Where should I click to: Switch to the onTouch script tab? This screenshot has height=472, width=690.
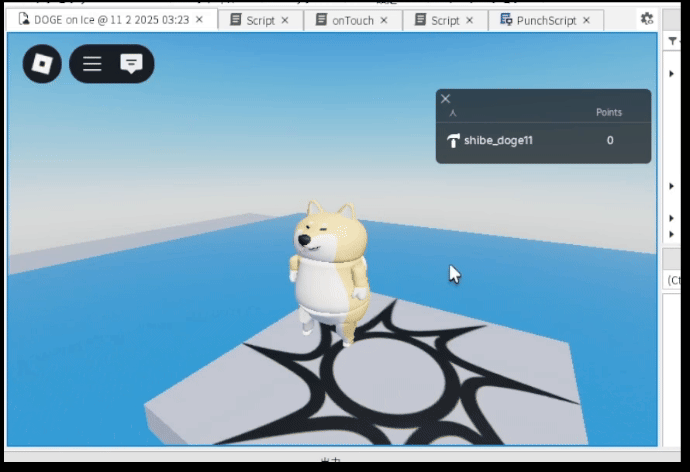click(353, 20)
